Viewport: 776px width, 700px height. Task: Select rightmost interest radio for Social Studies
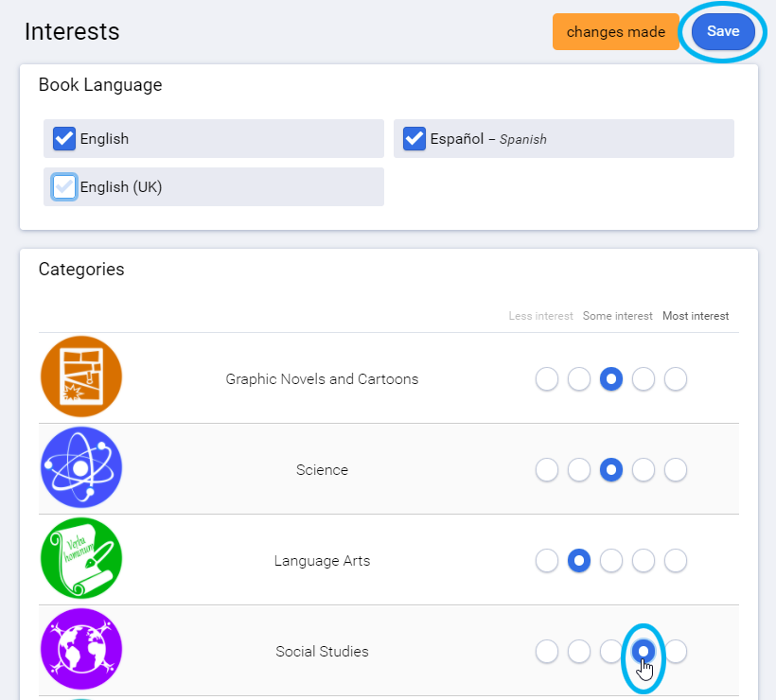point(676,652)
